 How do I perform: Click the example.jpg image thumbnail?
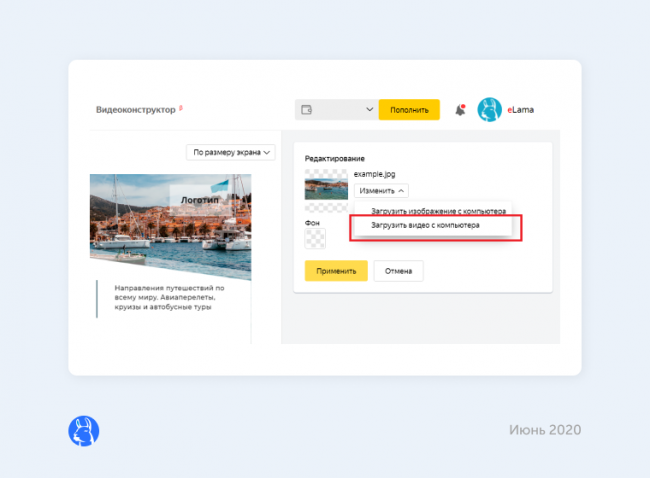coord(326,184)
